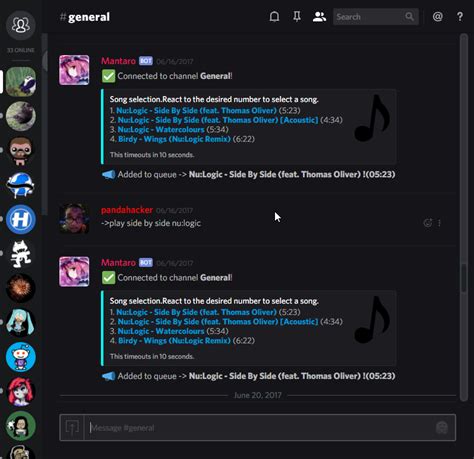Screen dimensions: 474x459
Task: Open the friends/home icon at top of server list
Action: [x=21, y=25]
